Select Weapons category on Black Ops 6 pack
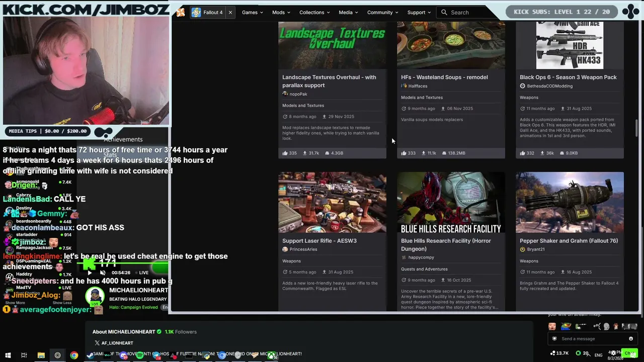Image resolution: width=644 pixels, height=362 pixels. tap(529, 98)
